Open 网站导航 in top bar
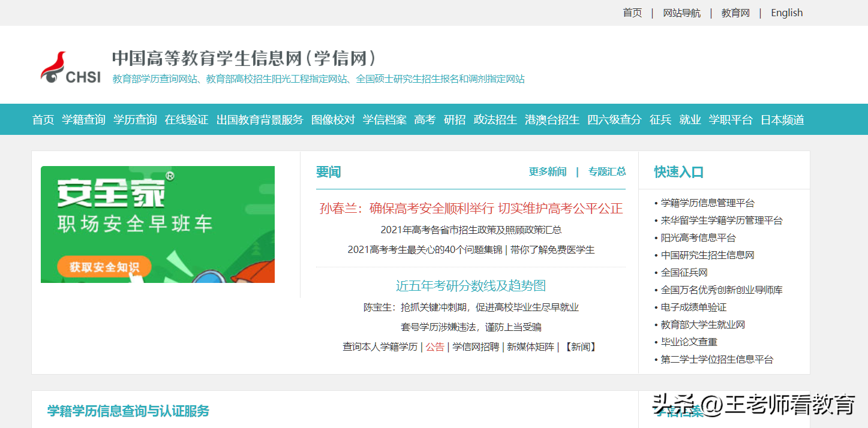 (x=681, y=13)
